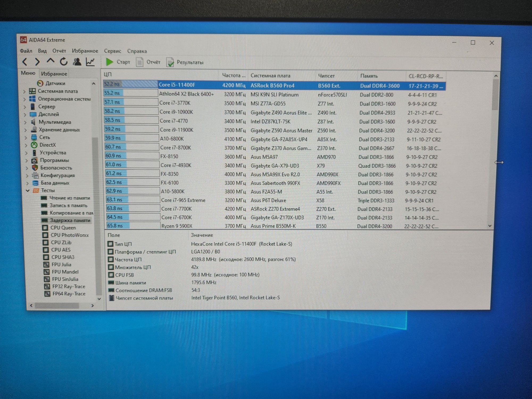
Task: Click the sidebar horizontal scroll-right arrow
Action: point(93,305)
